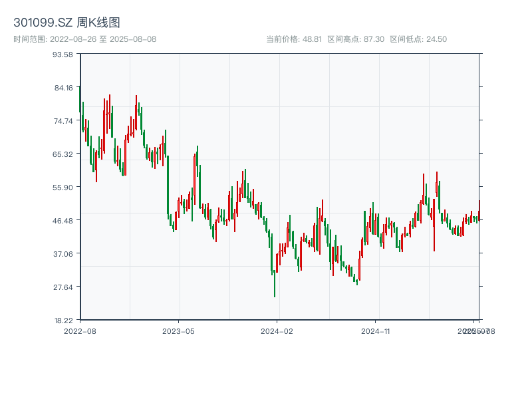
Task: Click the interval low 区间低点: 24.50
Action: coord(418,39)
